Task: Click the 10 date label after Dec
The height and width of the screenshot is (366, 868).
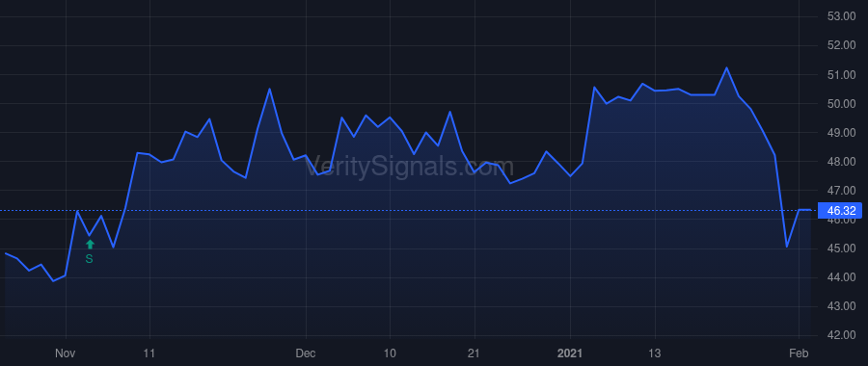Action: click(390, 353)
